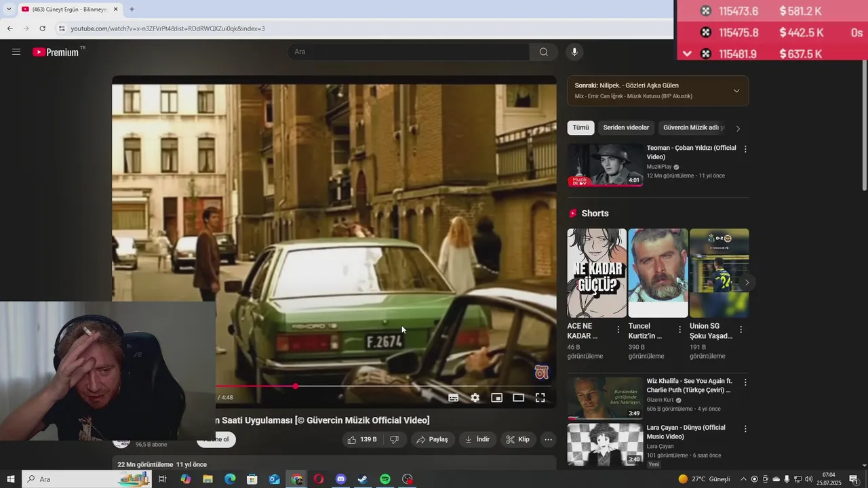
Task: Show hidden system tray icons
Action: (x=743, y=479)
